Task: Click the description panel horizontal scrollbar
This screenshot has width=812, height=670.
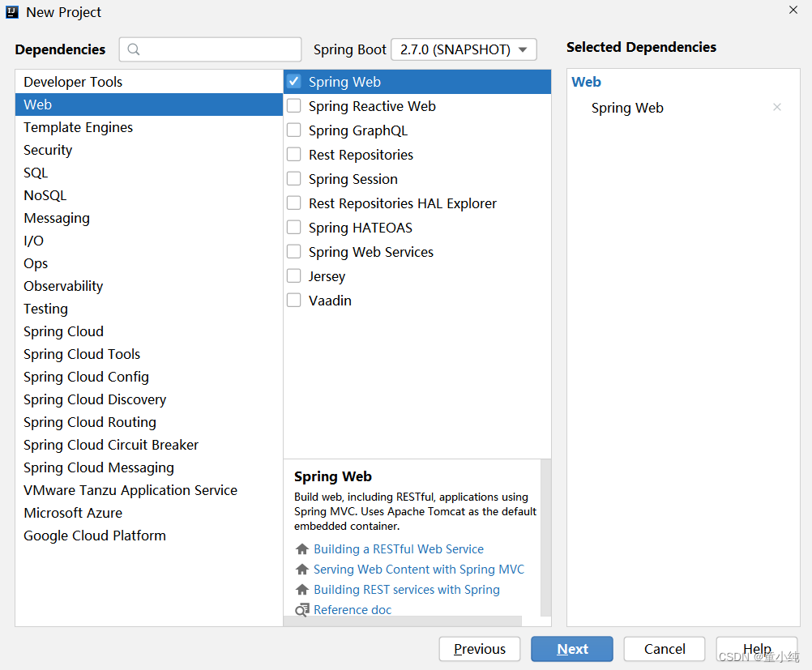Action: pos(403,621)
